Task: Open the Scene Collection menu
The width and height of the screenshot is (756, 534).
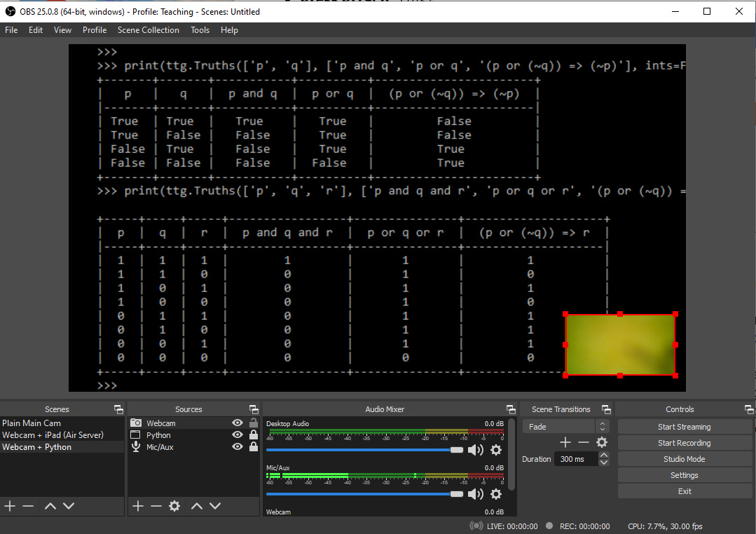Action: [148, 30]
